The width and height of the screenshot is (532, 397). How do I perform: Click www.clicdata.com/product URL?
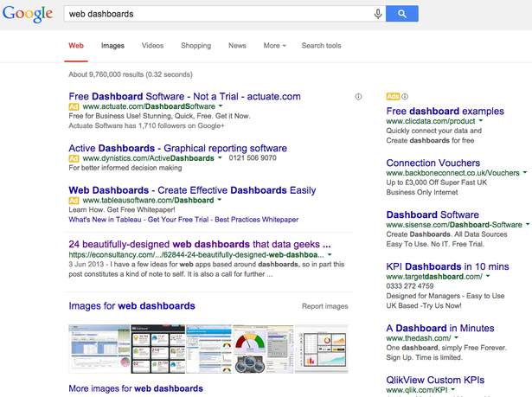click(431, 121)
